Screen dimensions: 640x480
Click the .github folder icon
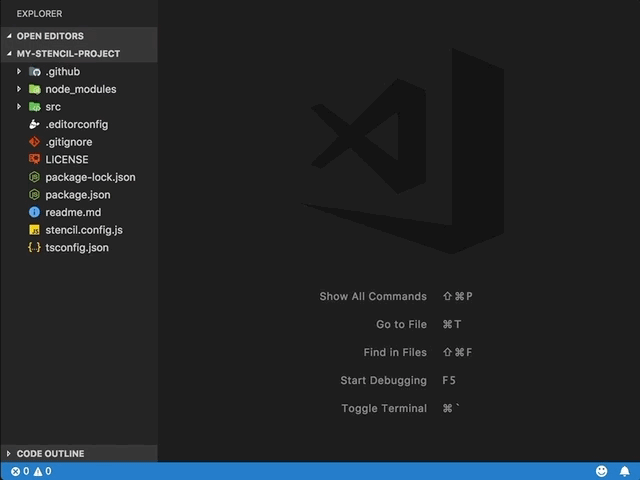click(x=35, y=72)
